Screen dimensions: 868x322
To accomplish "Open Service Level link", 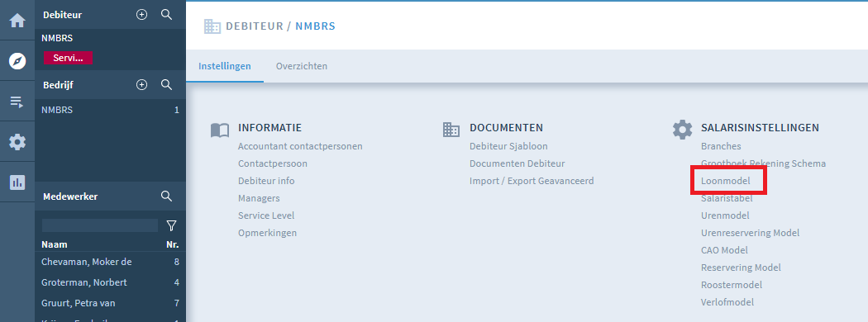I will (266, 215).
